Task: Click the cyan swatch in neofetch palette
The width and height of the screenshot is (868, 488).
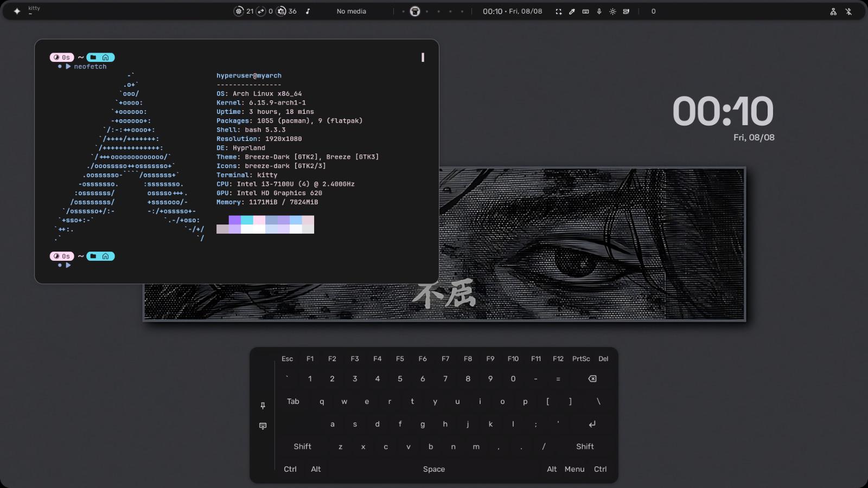Action: click(247, 220)
